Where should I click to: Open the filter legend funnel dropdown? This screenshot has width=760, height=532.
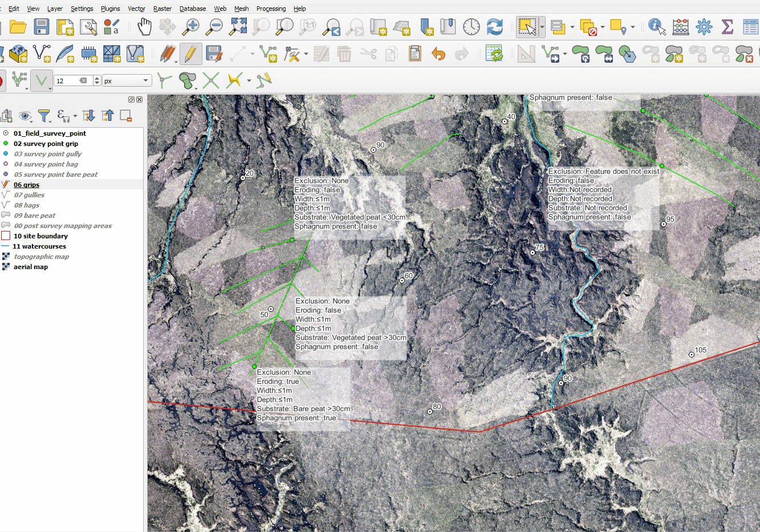(44, 116)
